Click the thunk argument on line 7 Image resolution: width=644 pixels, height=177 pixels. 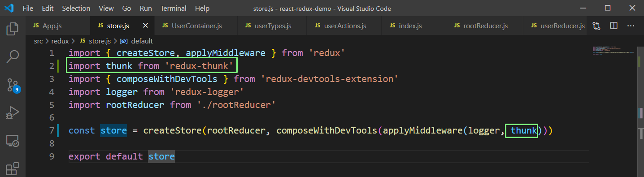523,131
